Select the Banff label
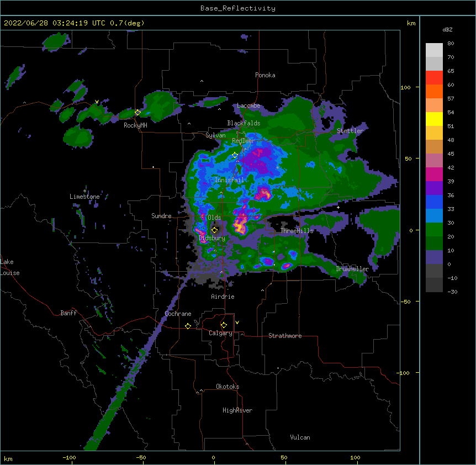Viewport: 476px width, 465px height. 68,313
